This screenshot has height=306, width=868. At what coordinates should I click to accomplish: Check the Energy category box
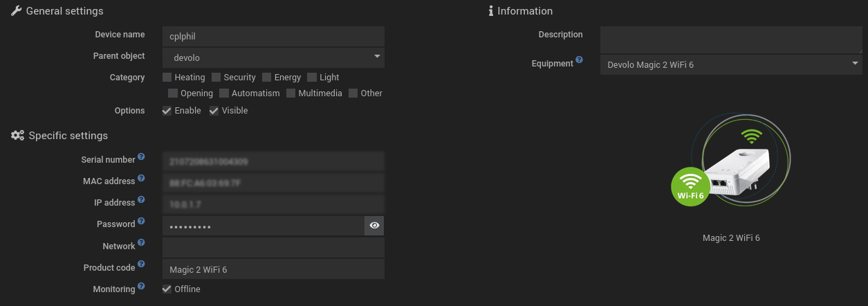tap(267, 78)
